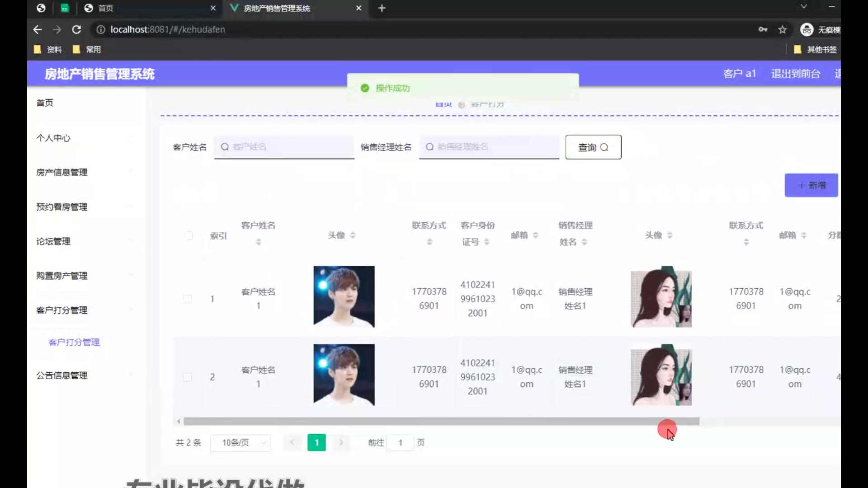Sort by 头像 column sort arrows
The width and height of the screenshot is (868, 488).
point(353,235)
